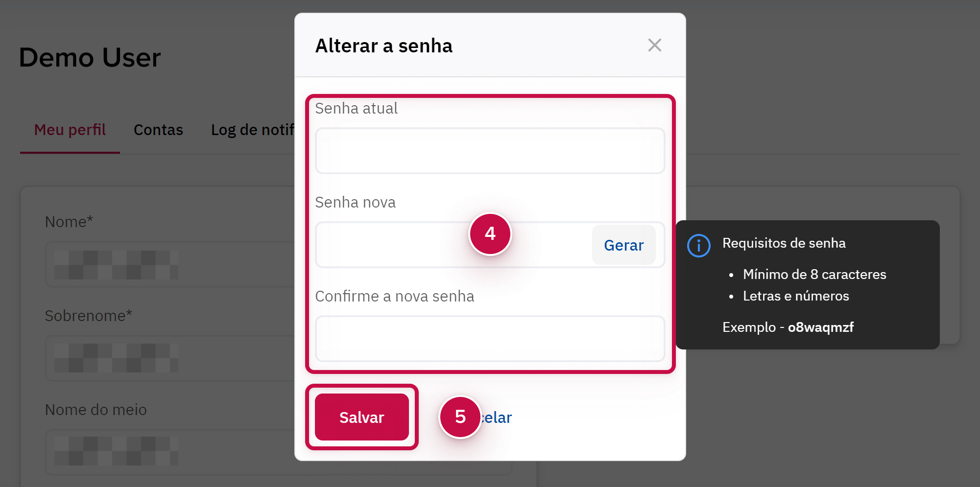The width and height of the screenshot is (980, 487).
Task: Focus the Senha atual input field
Action: point(490,151)
